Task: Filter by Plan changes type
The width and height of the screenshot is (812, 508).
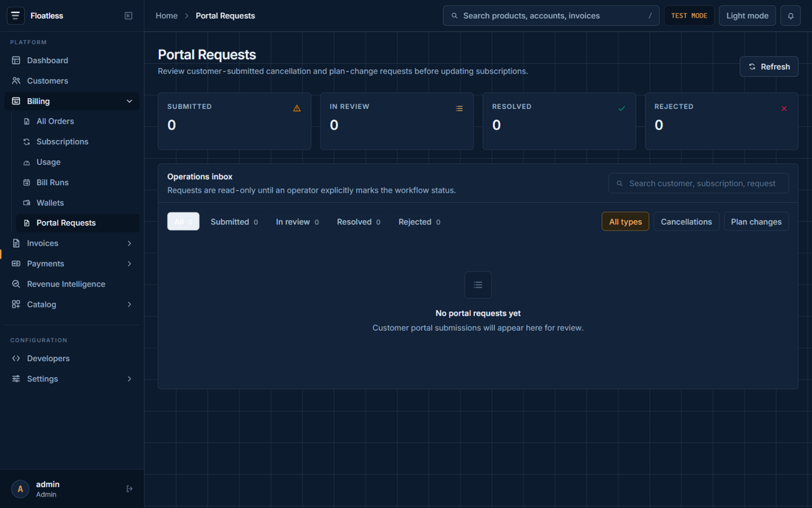Action: click(x=756, y=222)
